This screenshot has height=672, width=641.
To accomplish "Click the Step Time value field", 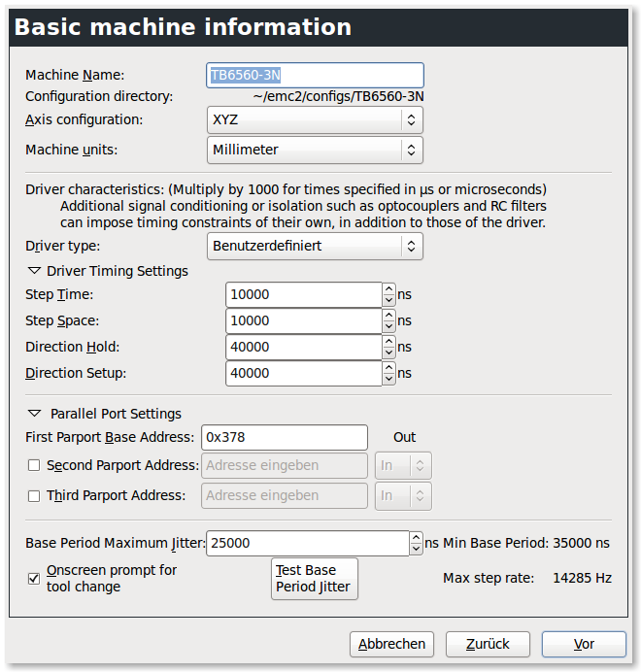I will pyautogui.click(x=303, y=294).
